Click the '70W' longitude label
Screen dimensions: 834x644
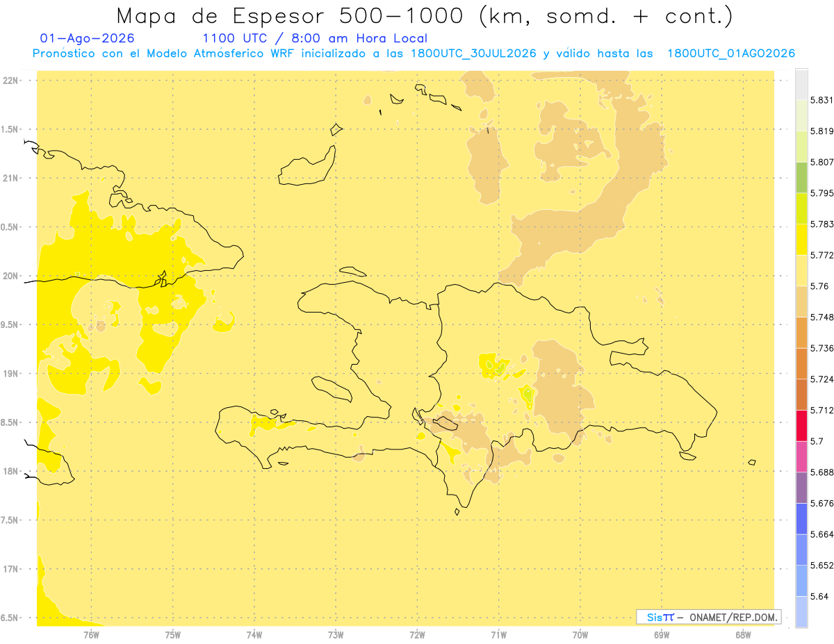(x=580, y=635)
